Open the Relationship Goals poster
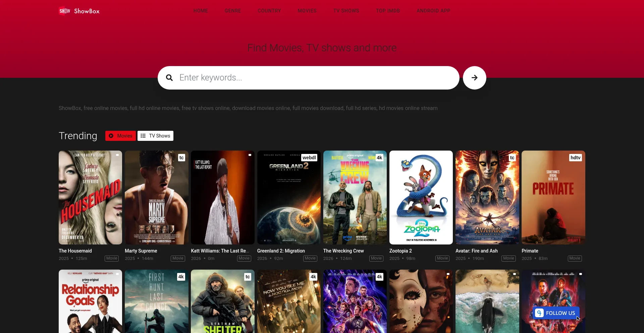This screenshot has height=333, width=644. tap(90, 301)
